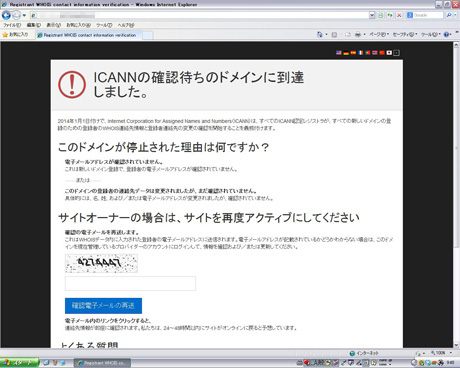Go back with the blue Back arrow
The width and height of the screenshot is (460, 368).
6,15
